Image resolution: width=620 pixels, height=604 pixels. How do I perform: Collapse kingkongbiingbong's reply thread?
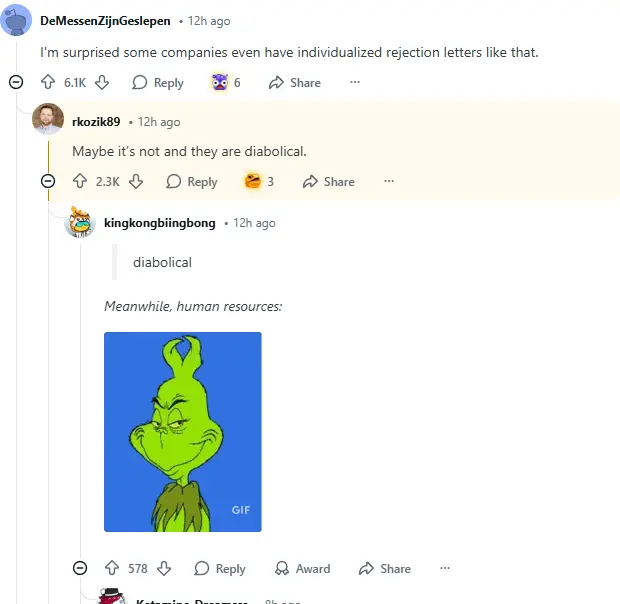tap(80, 568)
